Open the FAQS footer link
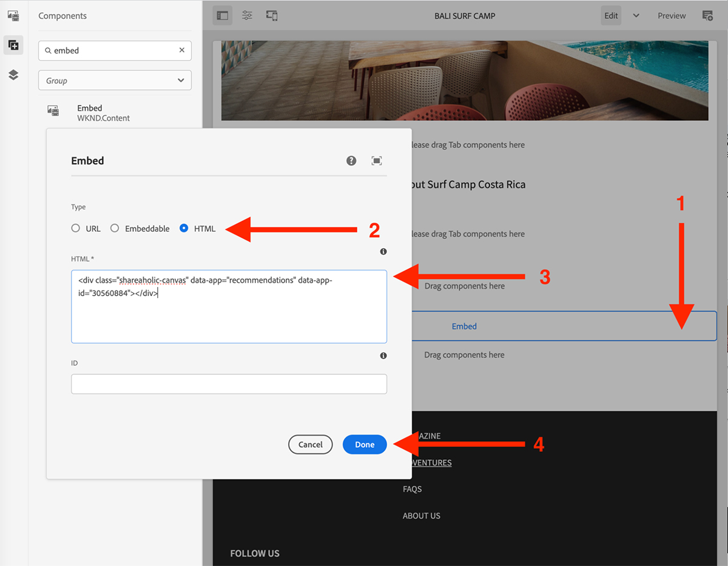Image resolution: width=728 pixels, height=566 pixels. point(413,489)
